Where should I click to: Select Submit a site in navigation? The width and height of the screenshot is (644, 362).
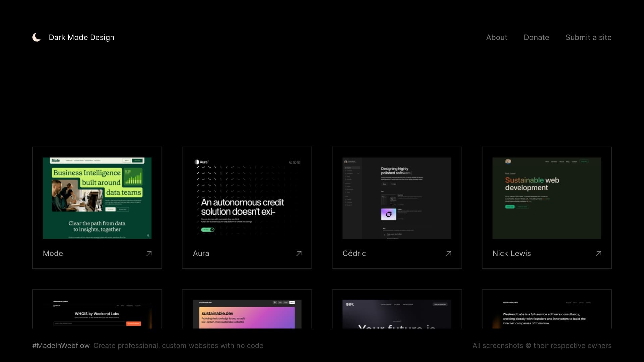pyautogui.click(x=588, y=37)
